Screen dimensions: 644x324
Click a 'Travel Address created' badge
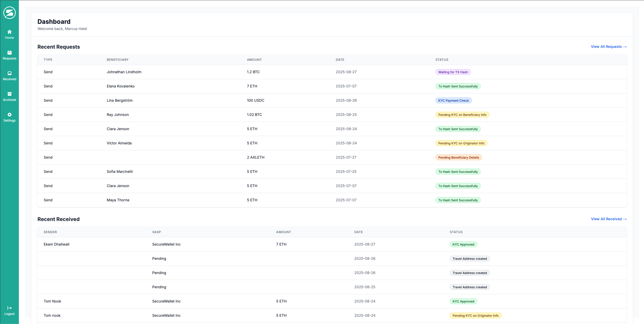click(469, 259)
